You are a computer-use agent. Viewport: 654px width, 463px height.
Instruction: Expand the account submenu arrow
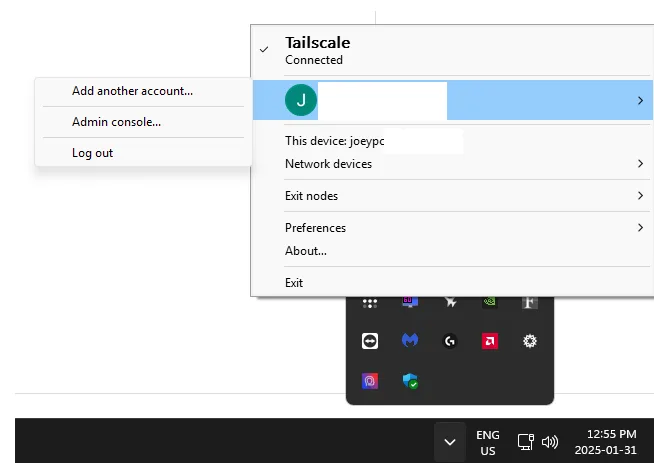click(x=640, y=101)
